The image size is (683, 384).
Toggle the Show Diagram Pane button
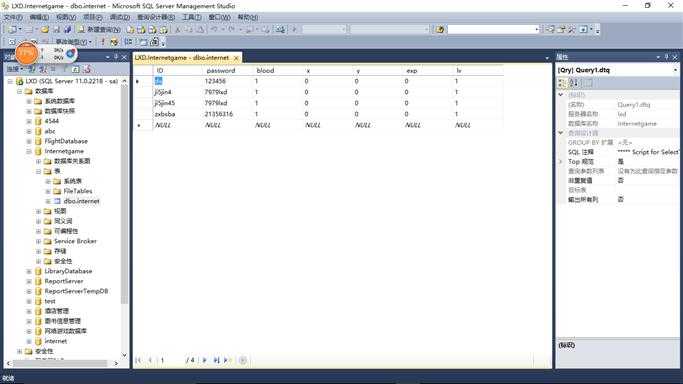[x=12, y=42]
